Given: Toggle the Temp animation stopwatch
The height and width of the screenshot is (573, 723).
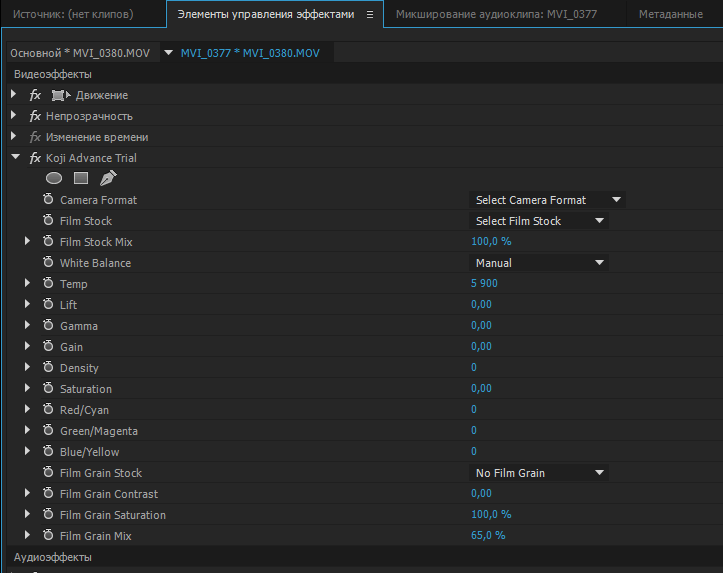Looking at the screenshot, I should tap(48, 284).
